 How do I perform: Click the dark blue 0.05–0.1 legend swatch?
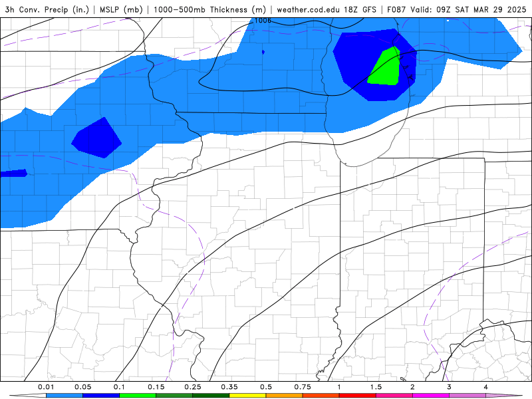101,396
